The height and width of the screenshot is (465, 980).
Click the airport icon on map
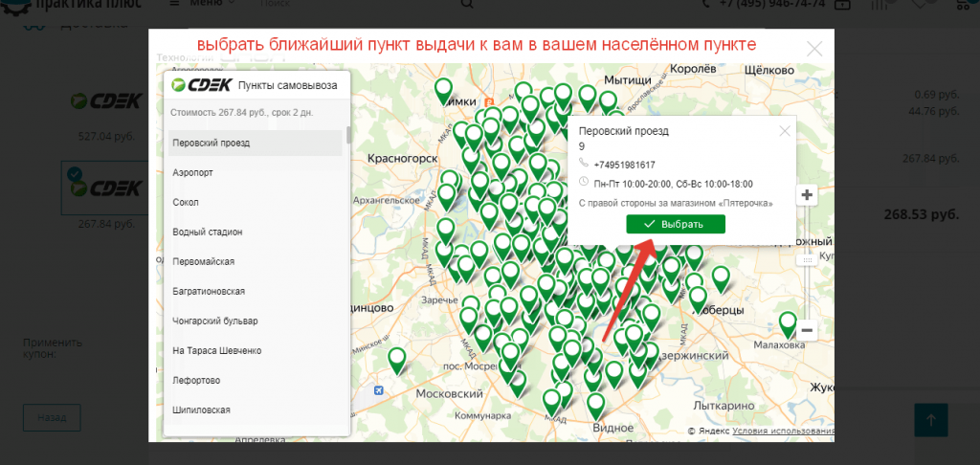tap(377, 390)
